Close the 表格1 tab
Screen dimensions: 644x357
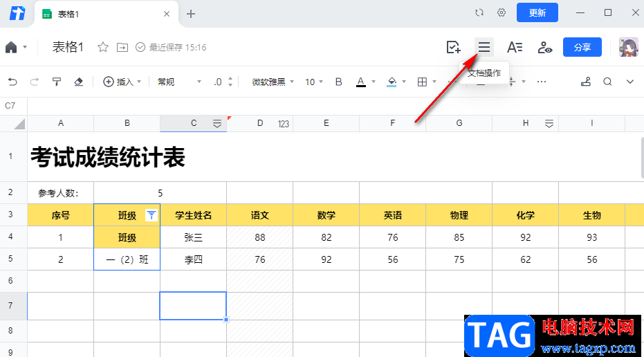(x=166, y=14)
